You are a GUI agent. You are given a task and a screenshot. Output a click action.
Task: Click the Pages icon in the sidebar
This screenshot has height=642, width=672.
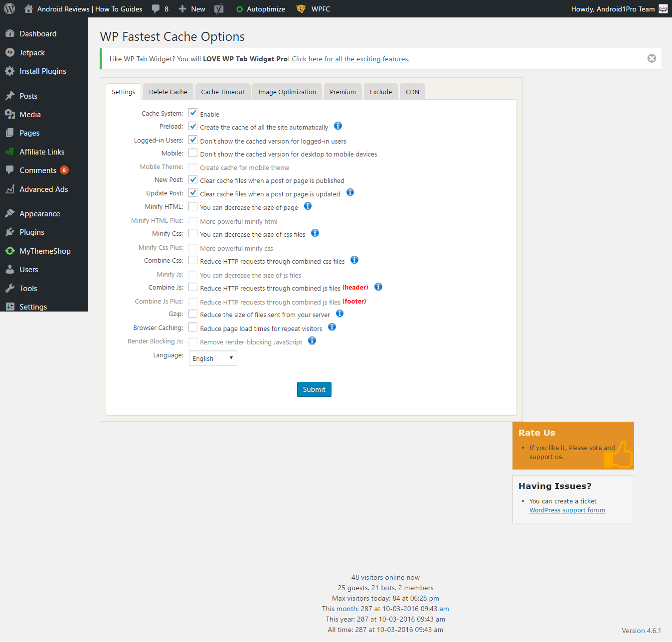coord(10,133)
